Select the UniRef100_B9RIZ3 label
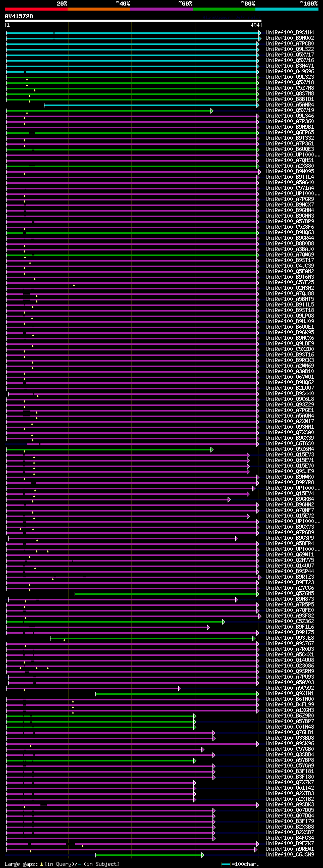This screenshot has height=868, width=323. (290, 577)
